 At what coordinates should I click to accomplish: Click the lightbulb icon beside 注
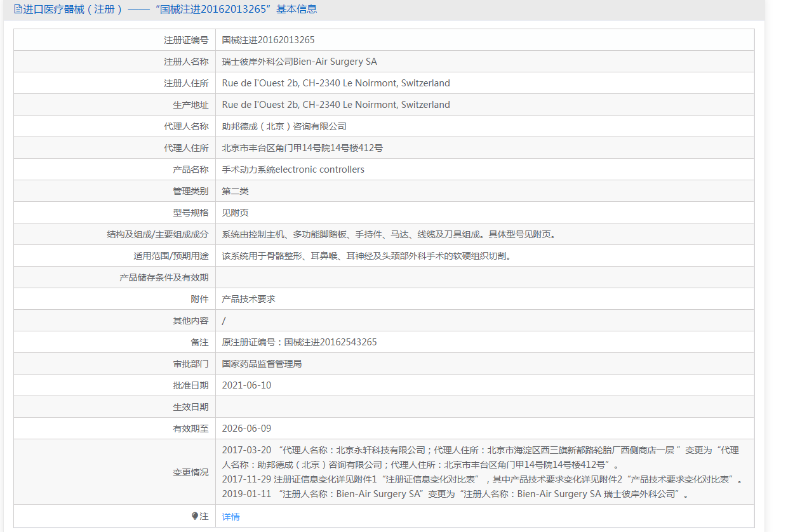pyautogui.click(x=195, y=516)
